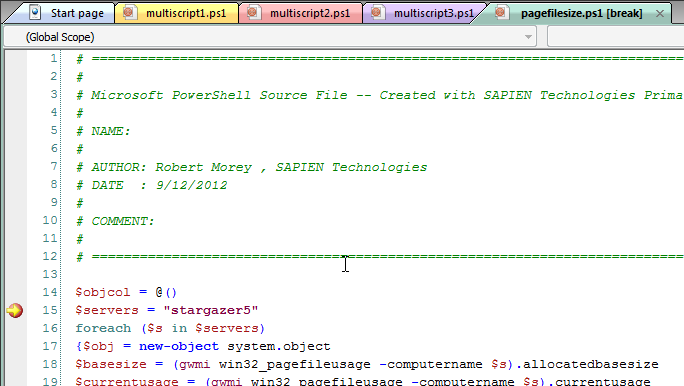Click line number 1 in the margin
Viewport: 684px width, 386px height.
pyautogui.click(x=54, y=58)
